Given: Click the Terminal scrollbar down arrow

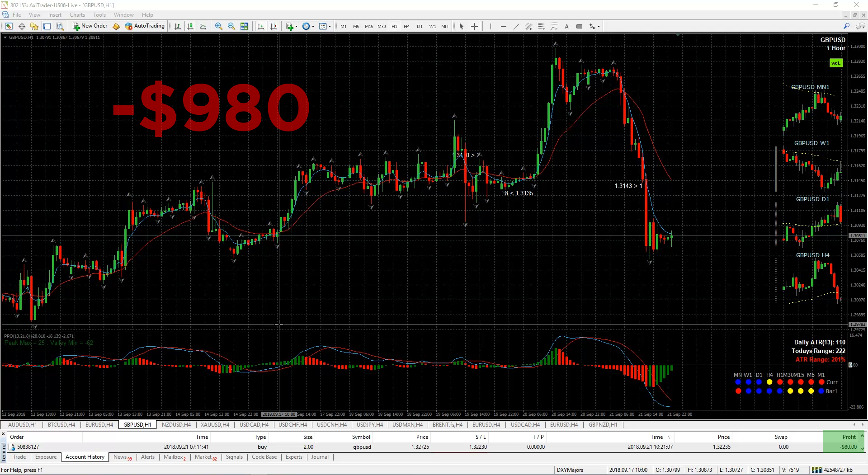Looking at the screenshot, I should tap(862, 448).
